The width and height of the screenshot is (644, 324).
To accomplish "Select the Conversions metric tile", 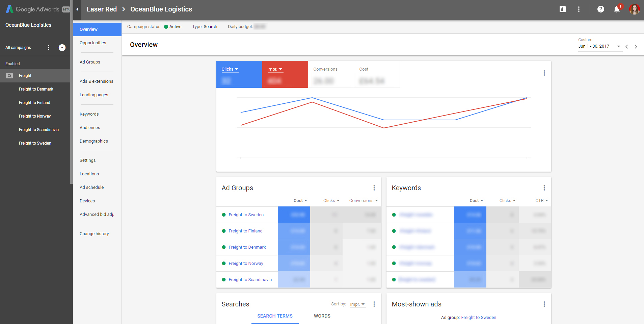I will pos(331,74).
